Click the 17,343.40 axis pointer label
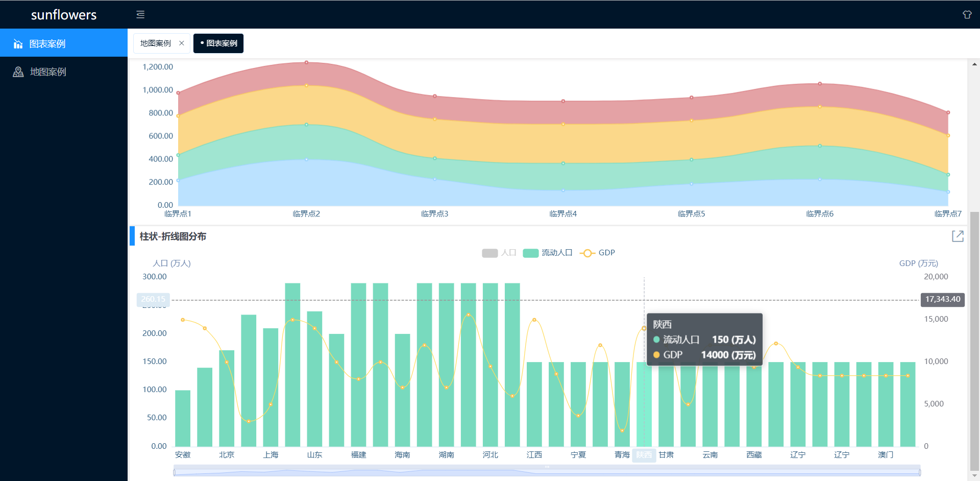This screenshot has height=481, width=980. pos(943,299)
